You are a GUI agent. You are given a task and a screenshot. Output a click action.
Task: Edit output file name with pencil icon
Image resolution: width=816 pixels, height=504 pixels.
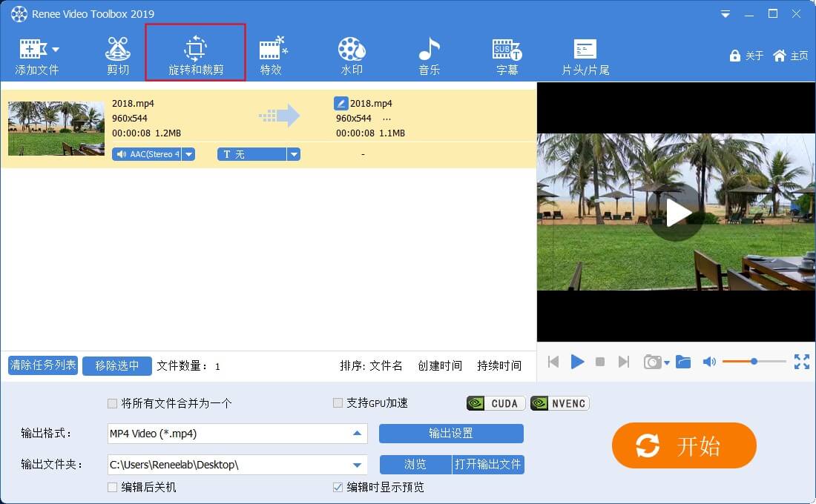coord(341,103)
